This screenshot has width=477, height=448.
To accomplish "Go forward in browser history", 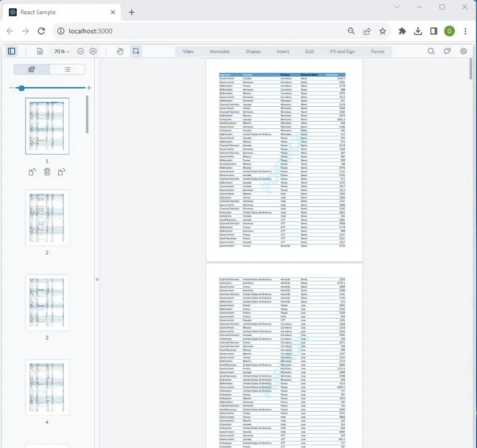I will (26, 31).
